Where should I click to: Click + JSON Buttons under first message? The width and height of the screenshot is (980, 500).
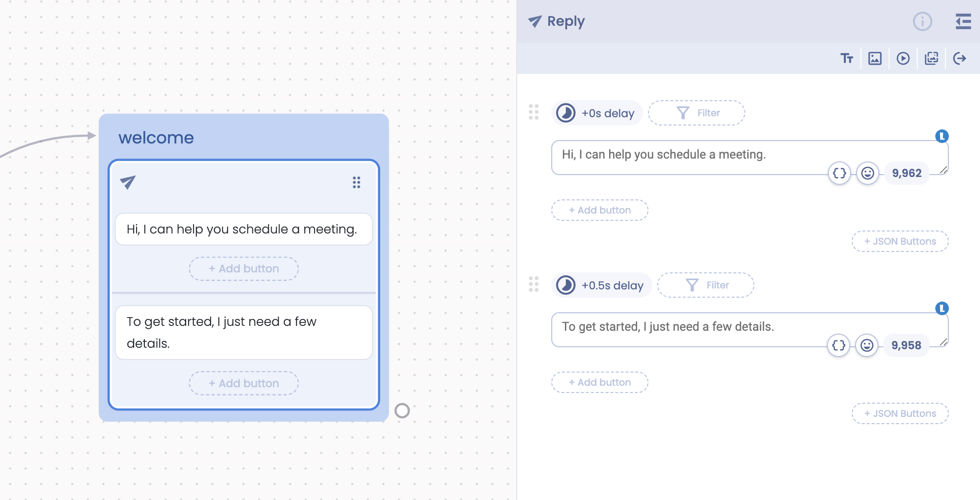pos(900,241)
